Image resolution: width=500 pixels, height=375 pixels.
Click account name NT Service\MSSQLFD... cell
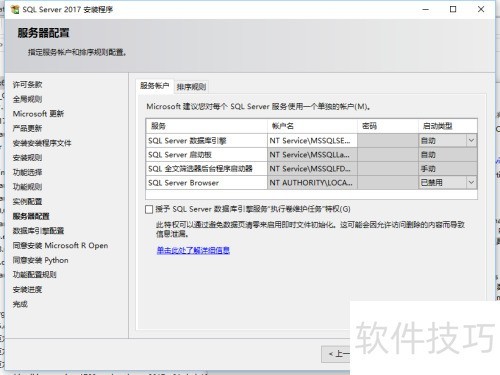tap(312, 169)
